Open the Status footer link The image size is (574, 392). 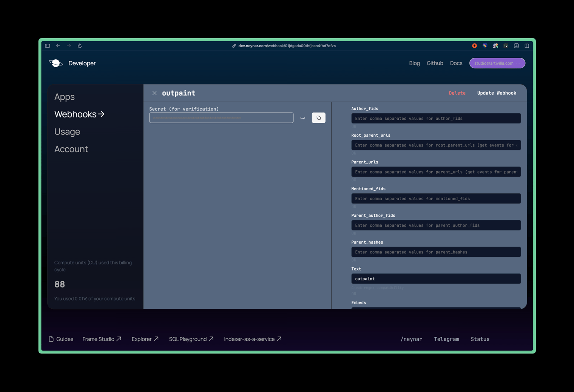coord(480,339)
